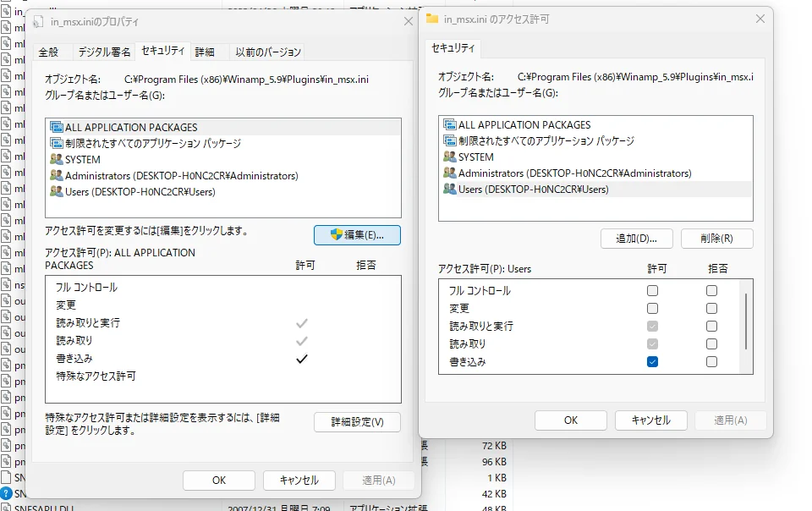Enable フル コントロール allow checkbox
This screenshot has height=511, width=812.
coord(652,291)
